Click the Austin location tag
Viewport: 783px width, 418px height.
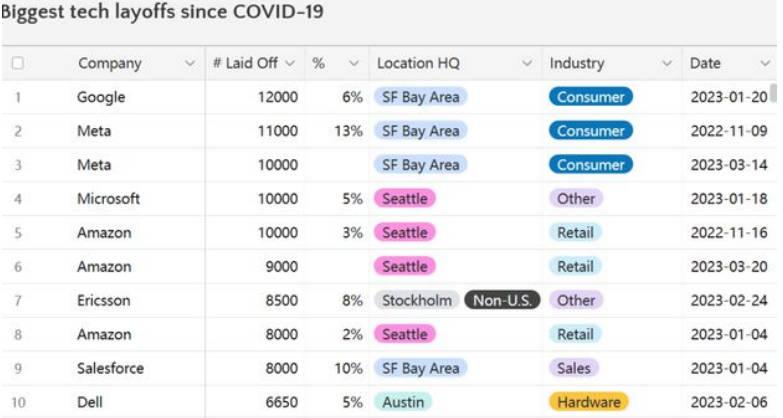click(x=404, y=402)
